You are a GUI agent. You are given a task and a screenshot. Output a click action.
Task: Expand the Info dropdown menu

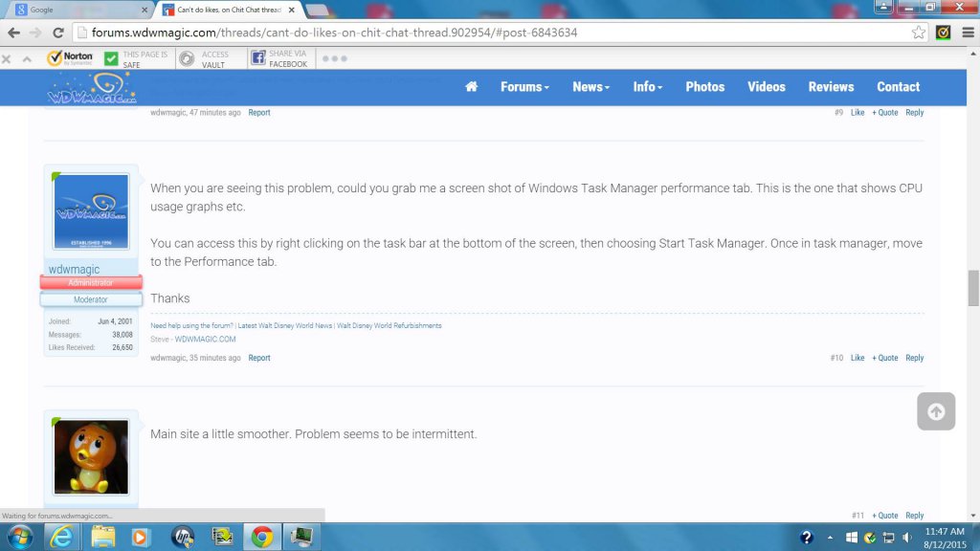(x=648, y=87)
